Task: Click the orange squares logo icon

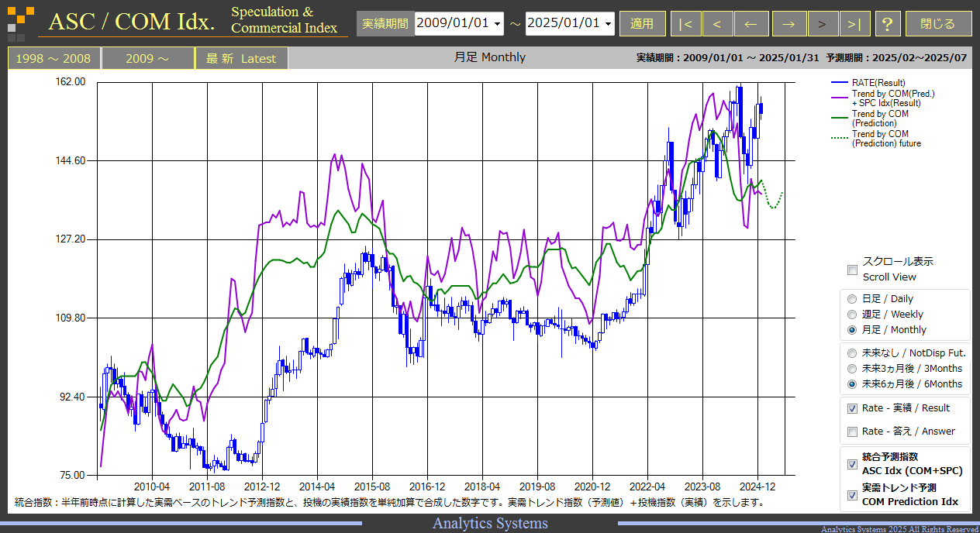Action: pos(21,23)
